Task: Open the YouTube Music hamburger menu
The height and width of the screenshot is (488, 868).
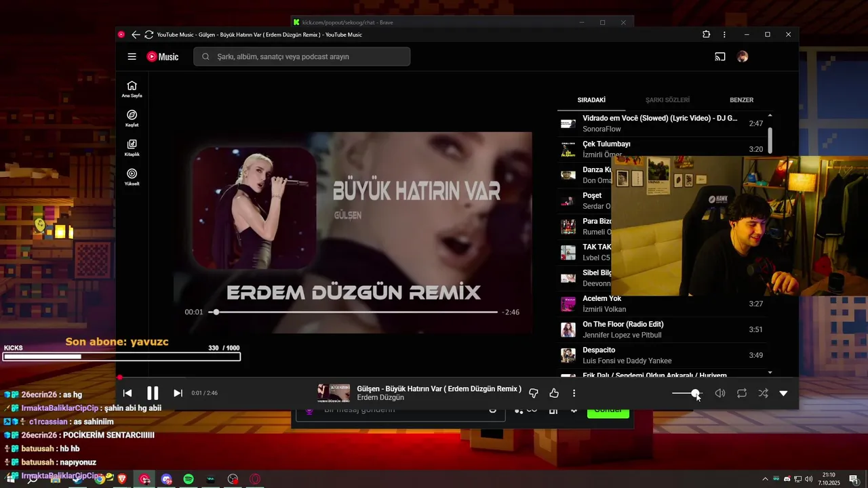Action: pos(132,57)
